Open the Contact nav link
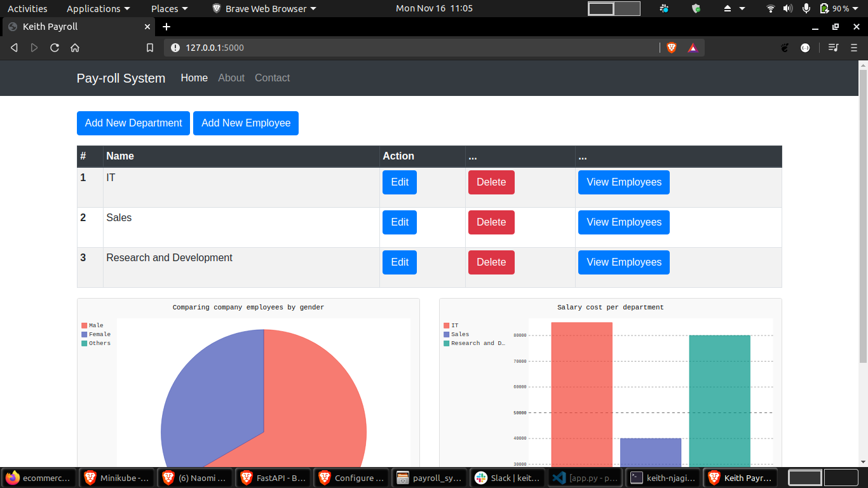The image size is (868, 488). point(272,78)
